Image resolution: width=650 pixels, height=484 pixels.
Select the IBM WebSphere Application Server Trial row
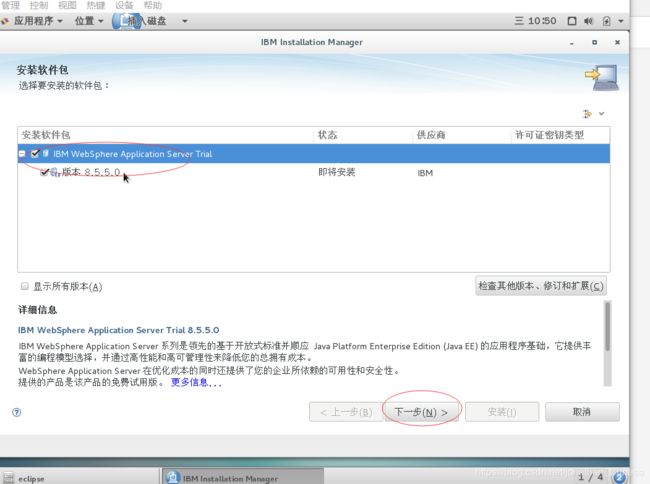313,154
